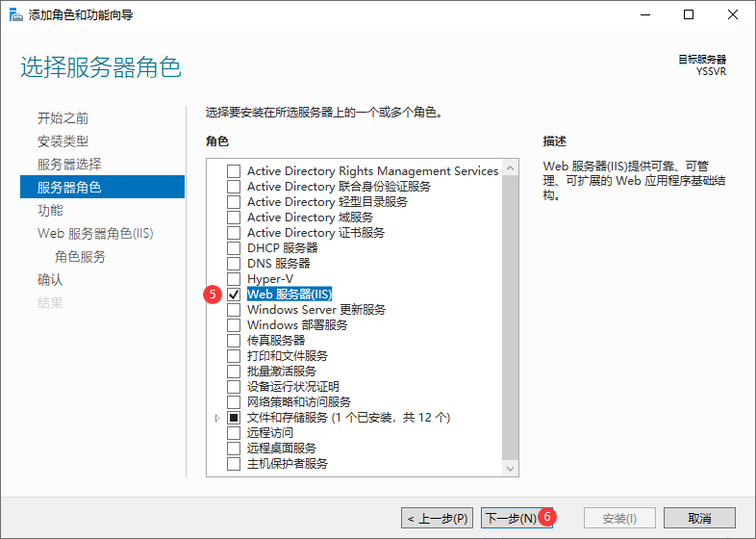
Task: Enable 传真服务器 role checkbox
Action: coord(234,341)
